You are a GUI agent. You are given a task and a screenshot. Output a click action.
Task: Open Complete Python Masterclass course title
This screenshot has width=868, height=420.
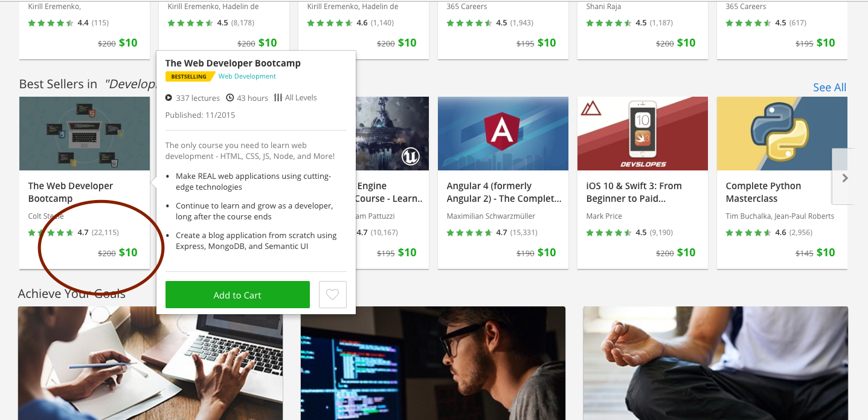tap(764, 192)
